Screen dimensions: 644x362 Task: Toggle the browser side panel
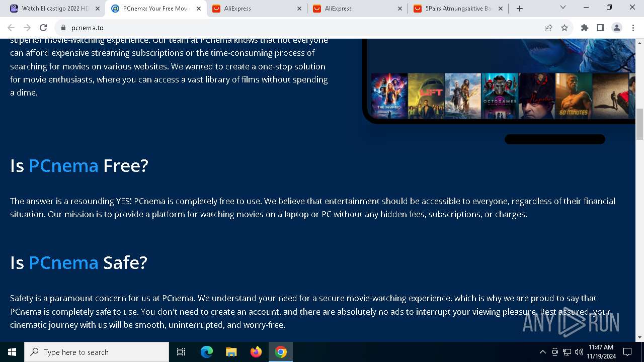coord(601,28)
